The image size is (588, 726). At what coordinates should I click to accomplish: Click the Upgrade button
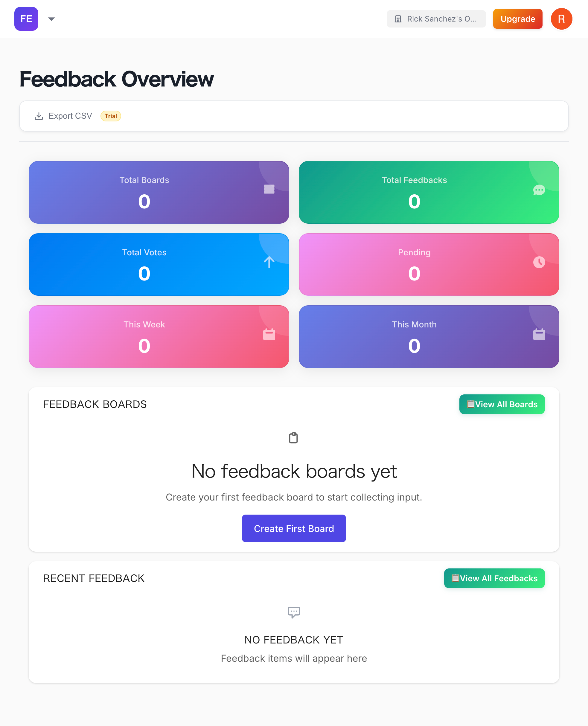click(517, 19)
